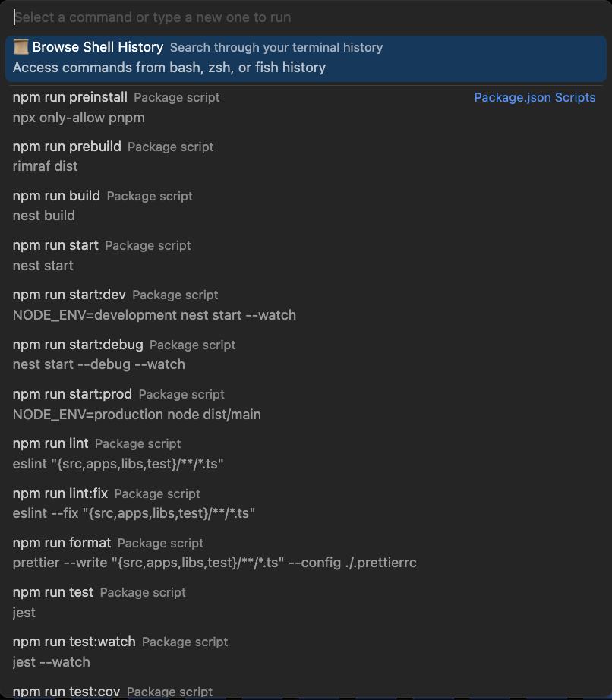Select npm run start:debug entry

pos(77,345)
